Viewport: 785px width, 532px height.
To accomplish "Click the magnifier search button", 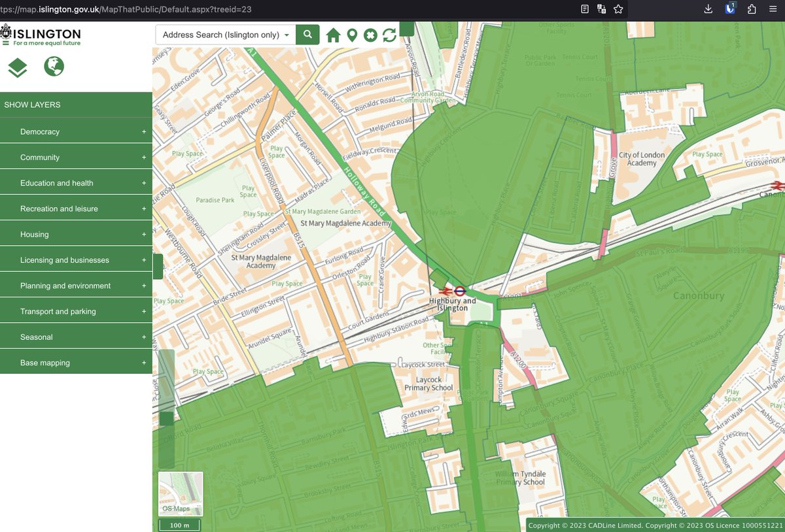I will tap(307, 35).
